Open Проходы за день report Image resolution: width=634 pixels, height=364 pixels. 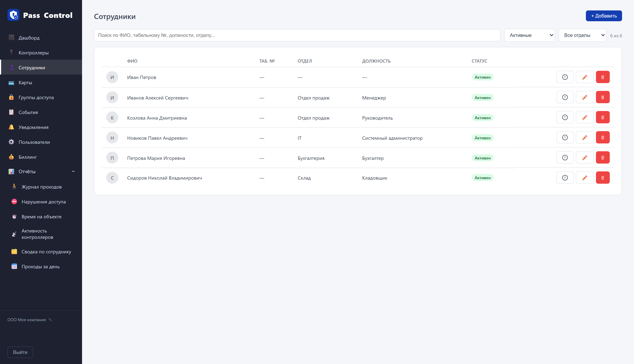tap(41, 267)
